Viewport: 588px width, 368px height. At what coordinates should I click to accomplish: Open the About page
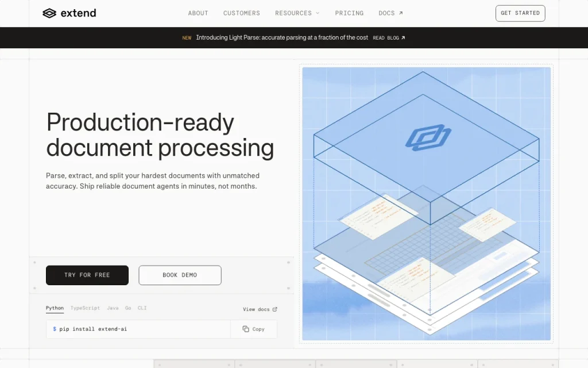click(198, 13)
